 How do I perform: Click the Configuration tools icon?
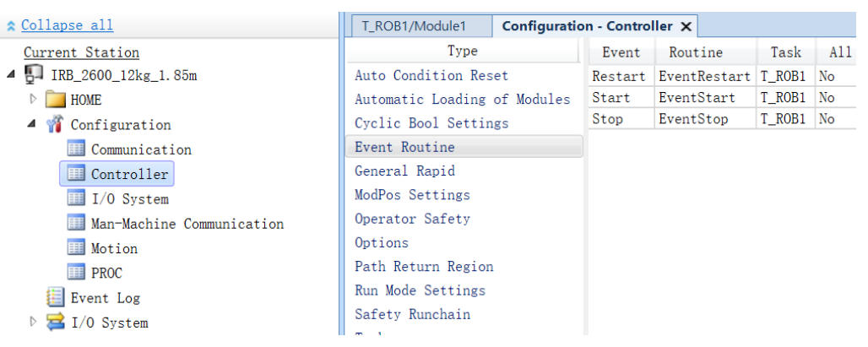tap(56, 125)
